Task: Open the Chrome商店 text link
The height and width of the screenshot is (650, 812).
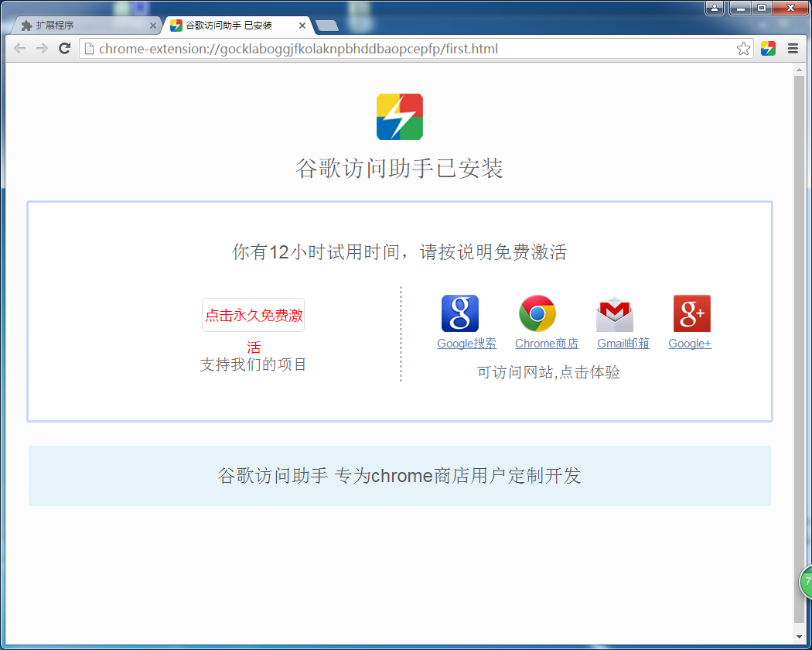Action: [x=546, y=344]
